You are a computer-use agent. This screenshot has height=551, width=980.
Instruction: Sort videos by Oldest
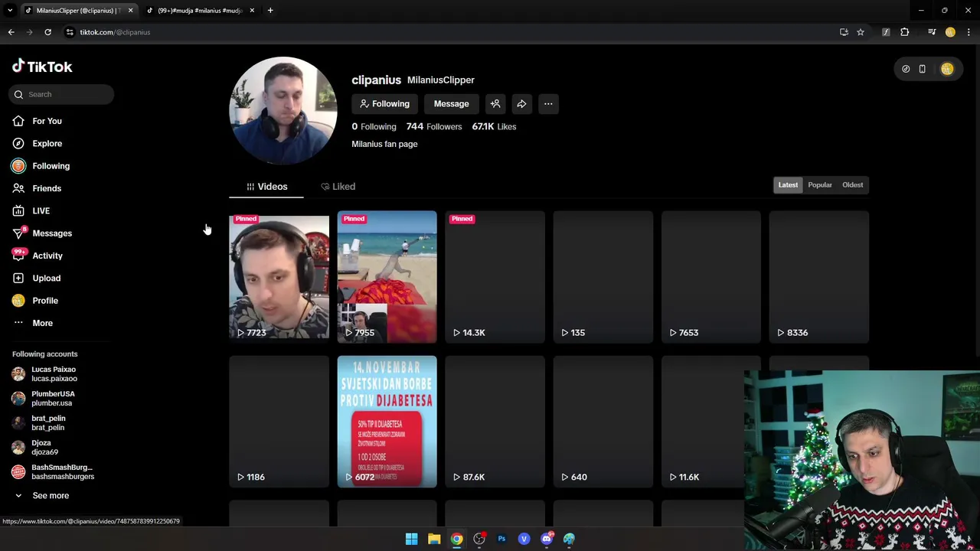[x=852, y=184]
